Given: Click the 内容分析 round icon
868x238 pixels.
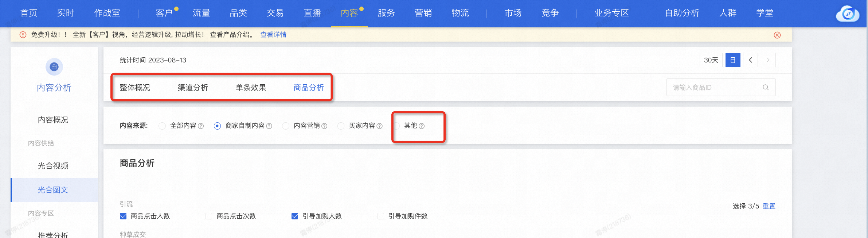Looking at the screenshot, I should 54,67.
